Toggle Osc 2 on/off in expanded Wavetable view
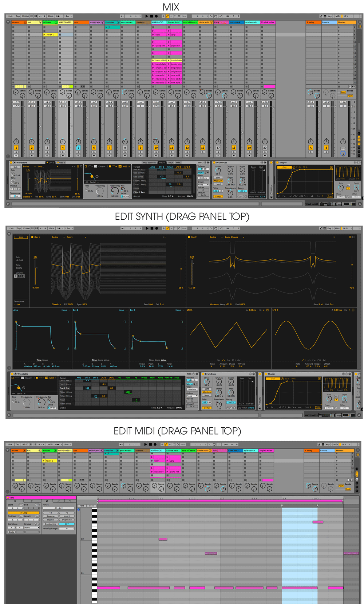Screen dimensions: 364x604 click(x=189, y=237)
